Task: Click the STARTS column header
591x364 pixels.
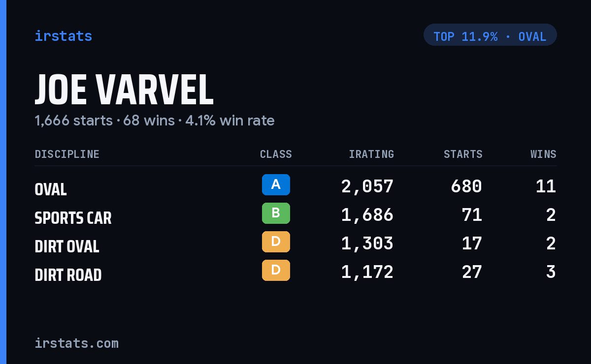Action: [x=463, y=154]
